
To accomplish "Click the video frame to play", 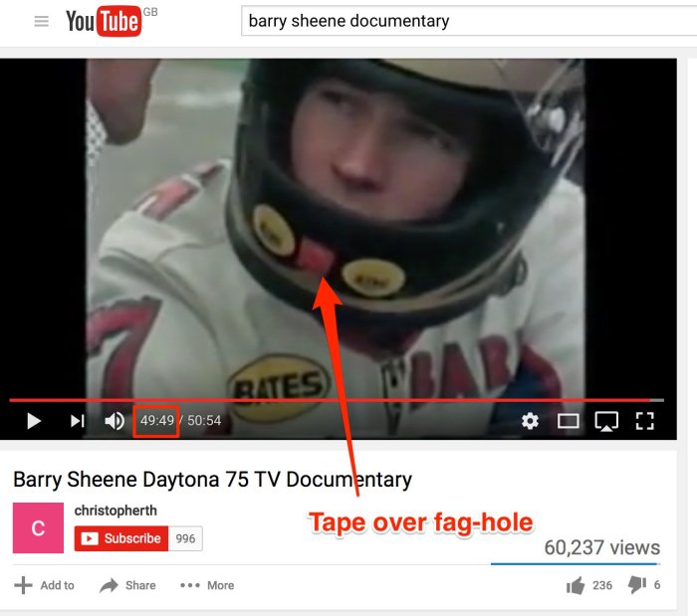I will pos(339,229).
